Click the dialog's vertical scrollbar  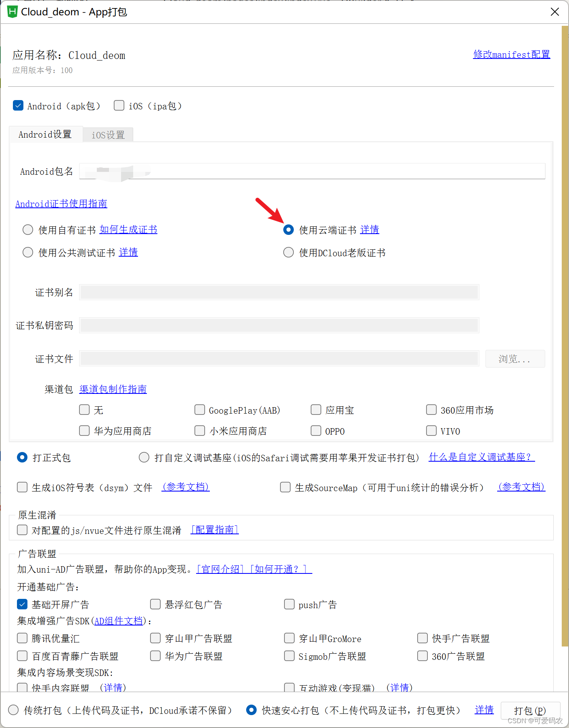[565, 336]
